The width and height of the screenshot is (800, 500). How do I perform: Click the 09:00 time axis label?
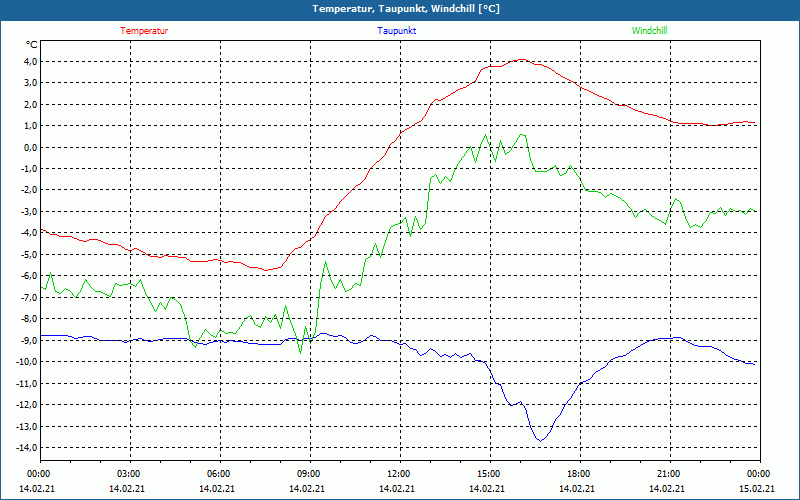[310, 474]
